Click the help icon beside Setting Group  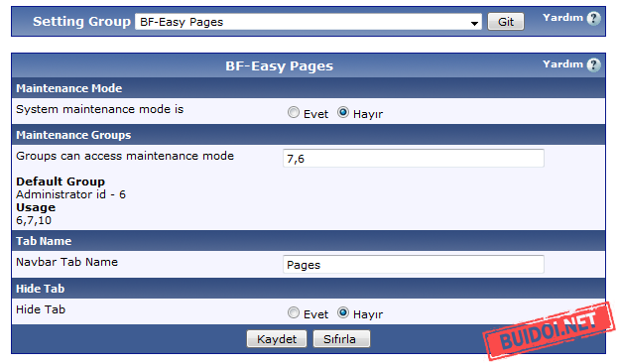pos(593,18)
